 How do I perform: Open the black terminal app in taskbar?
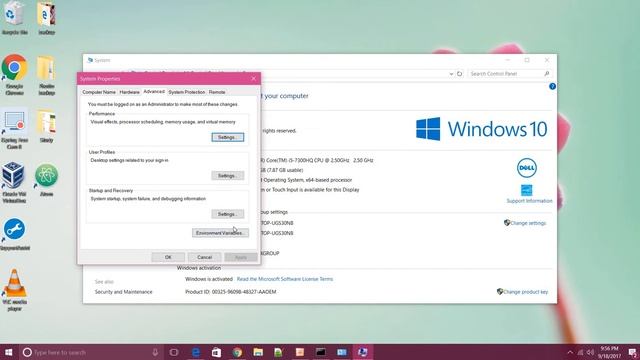point(321,352)
